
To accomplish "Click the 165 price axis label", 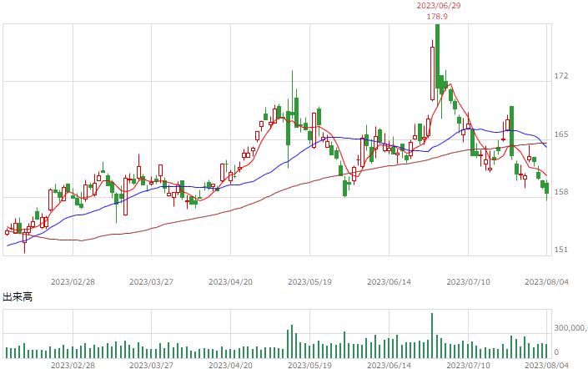I will pos(561,134).
